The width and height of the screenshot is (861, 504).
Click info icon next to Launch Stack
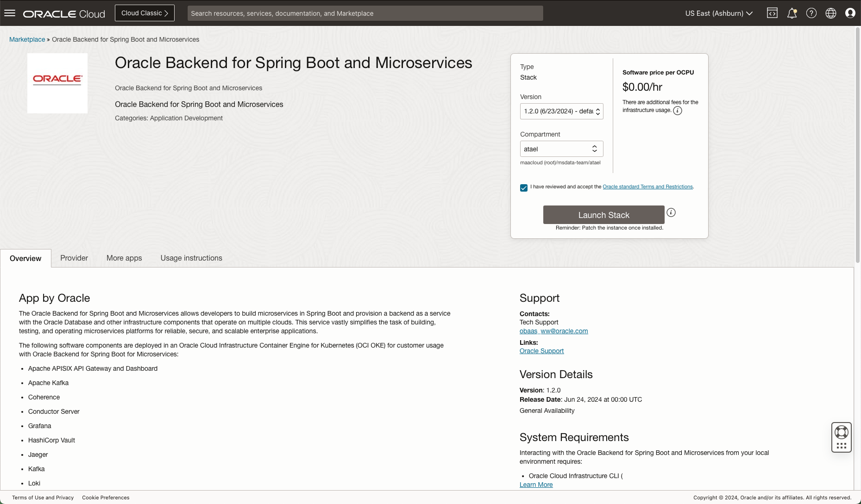(671, 212)
